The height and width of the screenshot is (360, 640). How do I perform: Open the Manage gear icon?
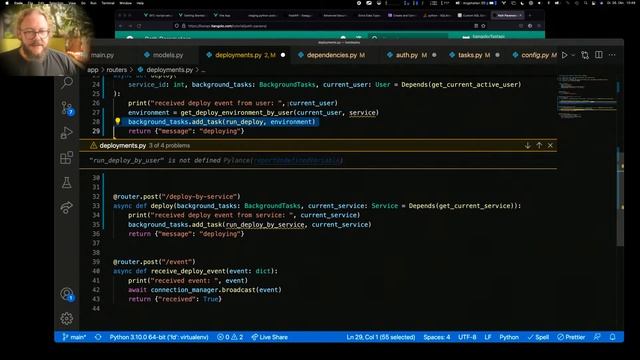[x=67, y=318]
